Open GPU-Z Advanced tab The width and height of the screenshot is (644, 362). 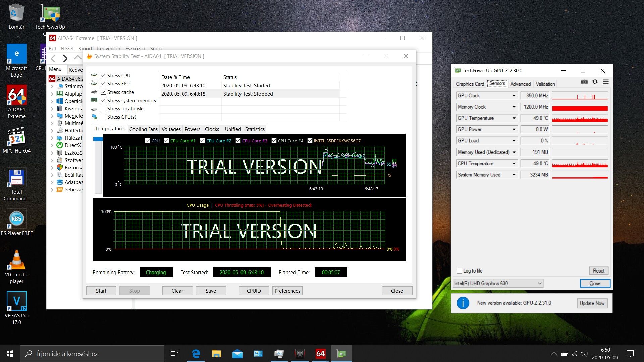[521, 84]
